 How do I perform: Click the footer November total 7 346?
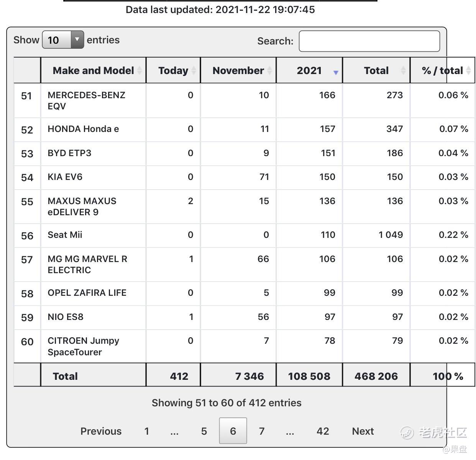coord(249,376)
